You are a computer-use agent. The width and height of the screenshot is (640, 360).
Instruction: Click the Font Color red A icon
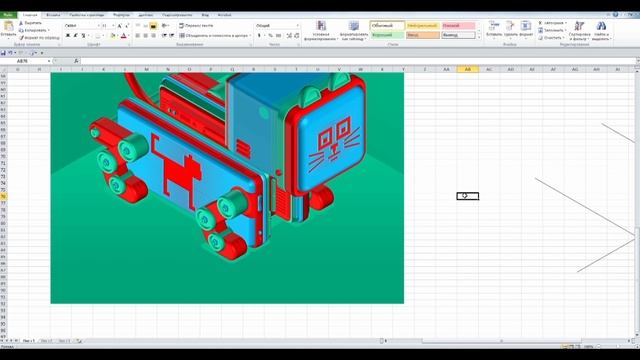[123, 36]
